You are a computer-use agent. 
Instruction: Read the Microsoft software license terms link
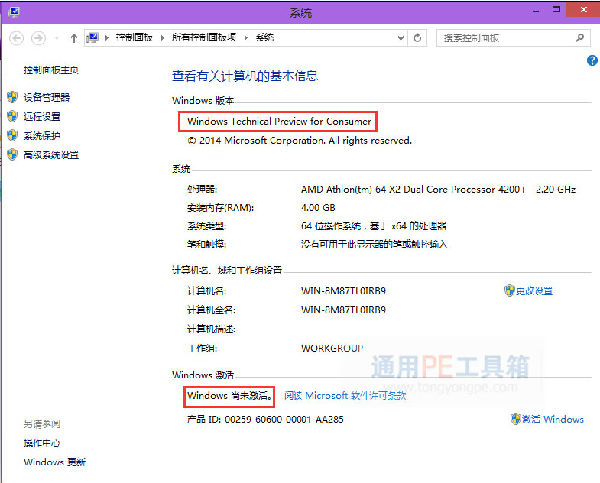pyautogui.click(x=345, y=395)
